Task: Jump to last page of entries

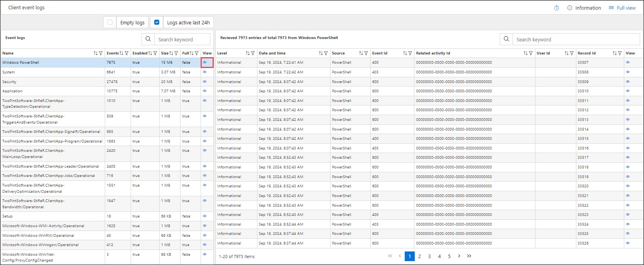Action: [x=469, y=256]
